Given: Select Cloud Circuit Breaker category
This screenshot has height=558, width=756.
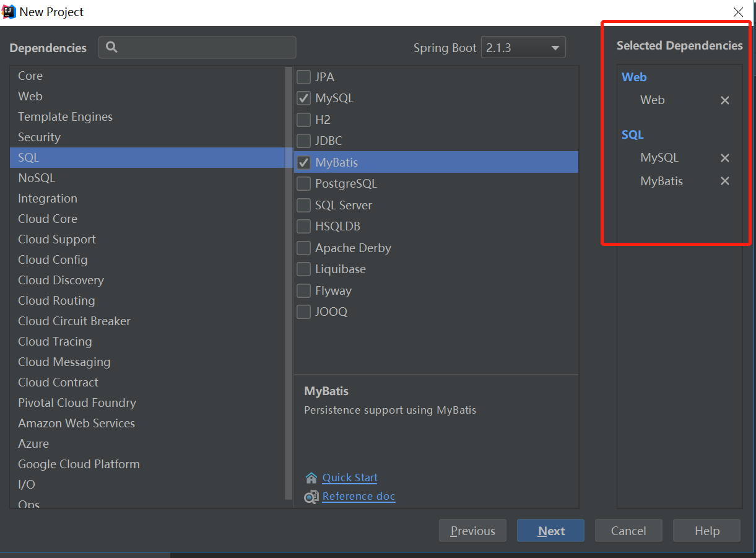Looking at the screenshot, I should tap(147, 321).
